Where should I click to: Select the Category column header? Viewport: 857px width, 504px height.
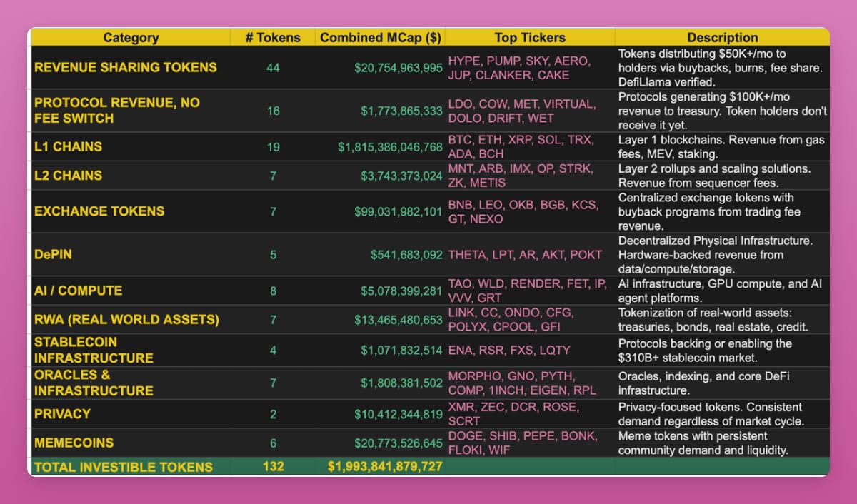(x=131, y=38)
